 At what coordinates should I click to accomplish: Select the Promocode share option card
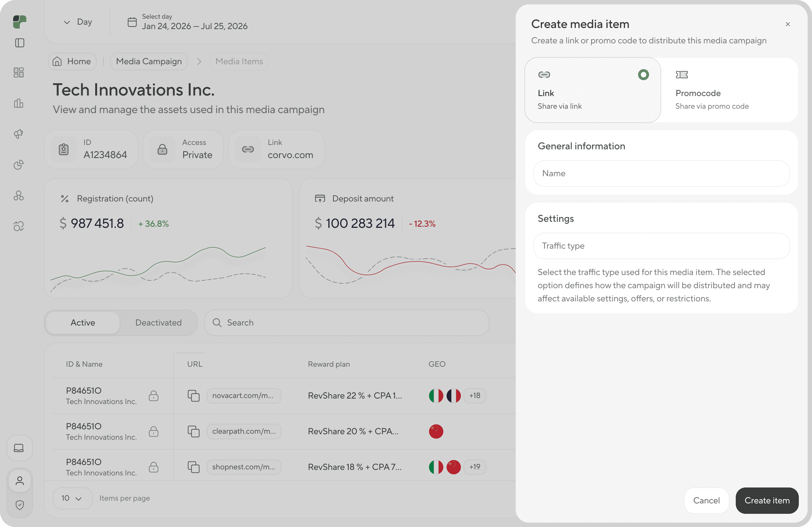click(x=729, y=90)
